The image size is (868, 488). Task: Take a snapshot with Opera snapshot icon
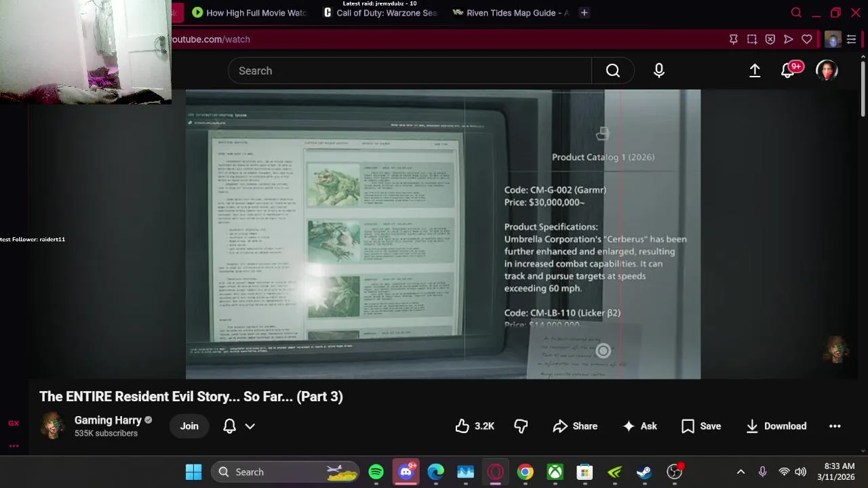751,39
